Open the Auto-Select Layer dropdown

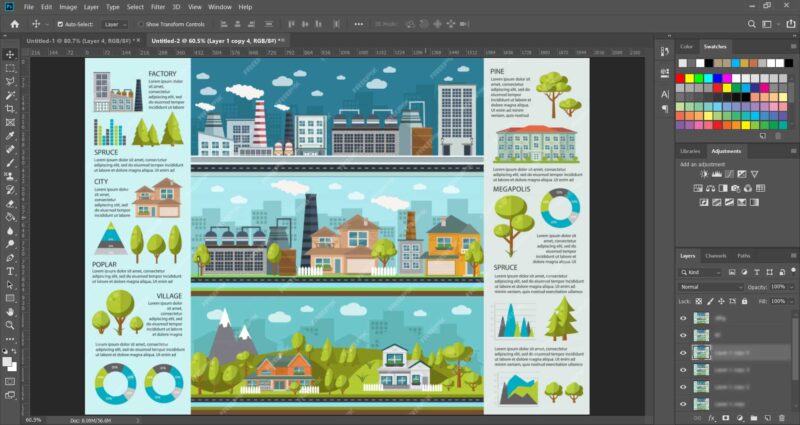pos(114,23)
